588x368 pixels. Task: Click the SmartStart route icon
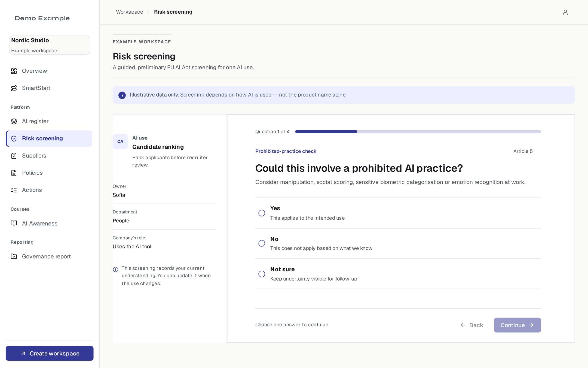tap(14, 88)
